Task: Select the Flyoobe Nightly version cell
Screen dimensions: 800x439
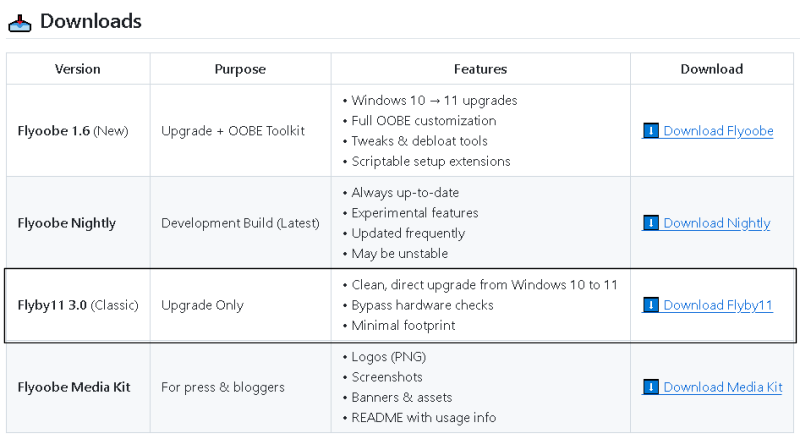Action: [x=67, y=223]
